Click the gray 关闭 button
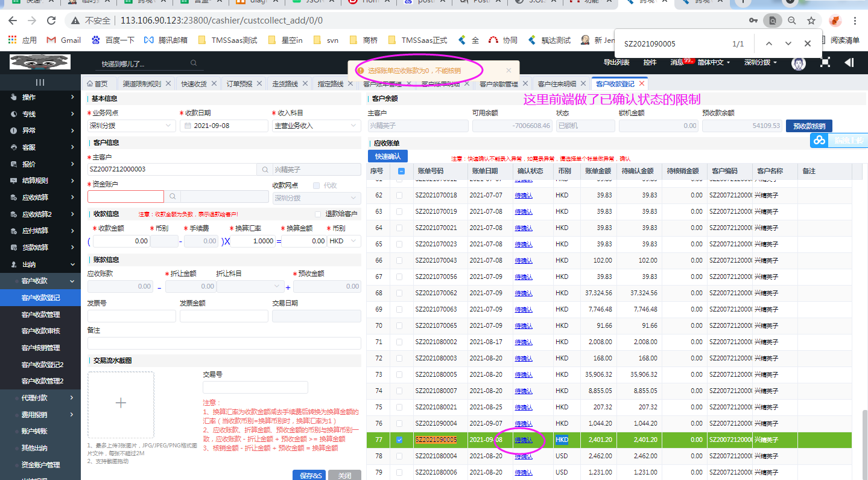Screen dimensions: 868x480 [345, 475]
